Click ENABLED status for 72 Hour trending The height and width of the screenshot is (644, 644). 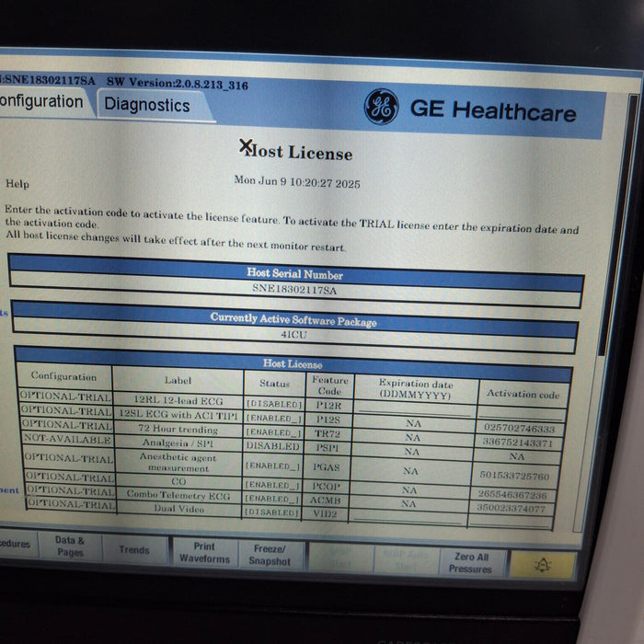point(273,433)
